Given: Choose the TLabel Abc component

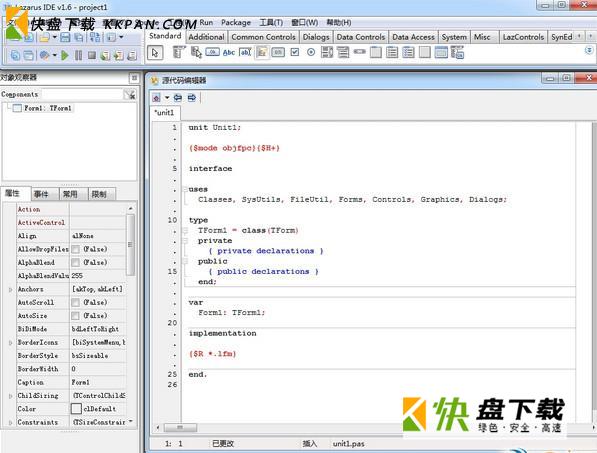Looking at the screenshot, I should tap(229, 52).
